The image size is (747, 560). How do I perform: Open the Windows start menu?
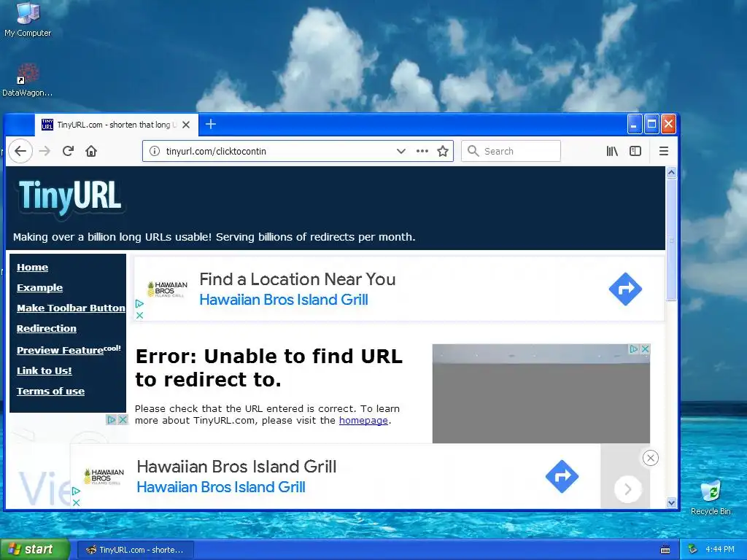pos(34,550)
